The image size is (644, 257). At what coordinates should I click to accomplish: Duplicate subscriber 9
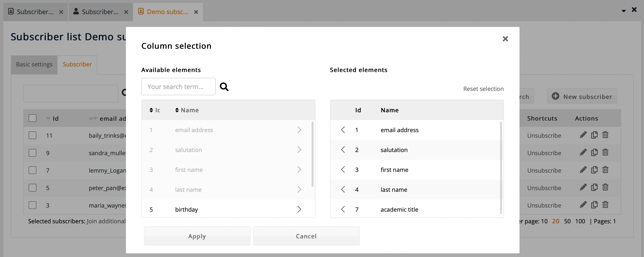[594, 153]
